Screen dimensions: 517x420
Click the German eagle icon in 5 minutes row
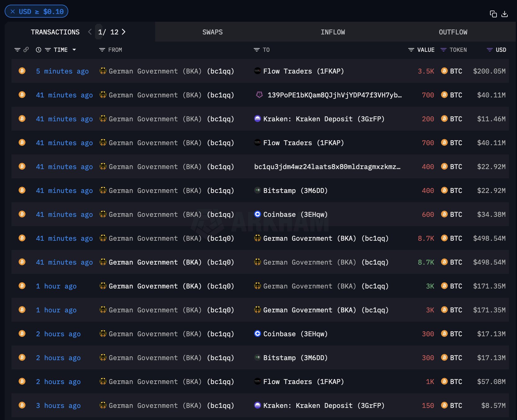pyautogui.click(x=103, y=71)
